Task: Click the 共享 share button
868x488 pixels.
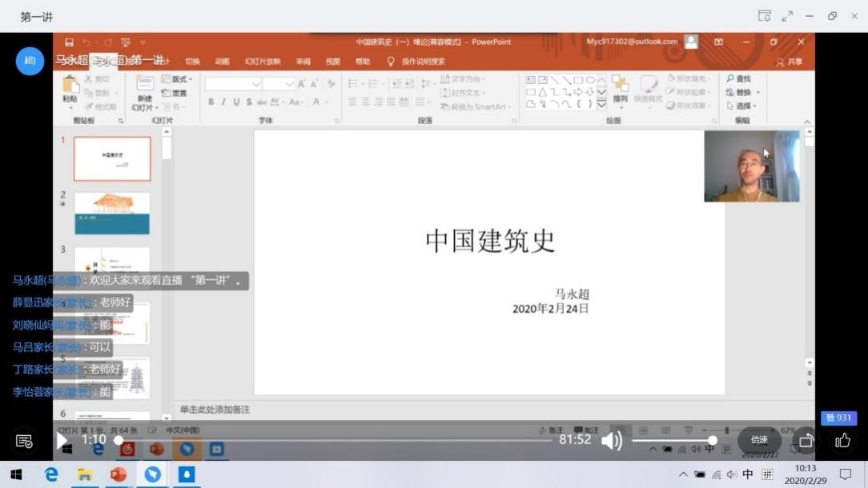Action: (x=789, y=62)
